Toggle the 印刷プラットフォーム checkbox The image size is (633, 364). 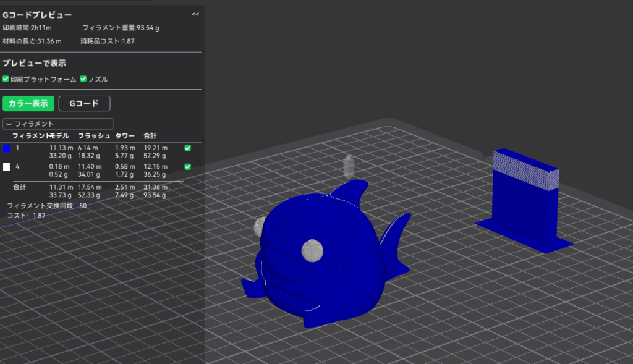click(6, 78)
